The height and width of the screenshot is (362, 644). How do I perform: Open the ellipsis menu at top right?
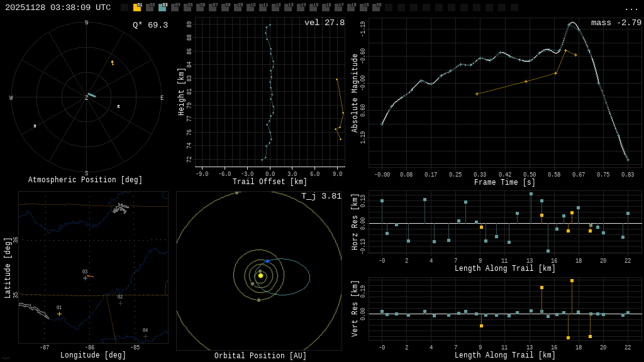pyautogui.click(x=631, y=8)
